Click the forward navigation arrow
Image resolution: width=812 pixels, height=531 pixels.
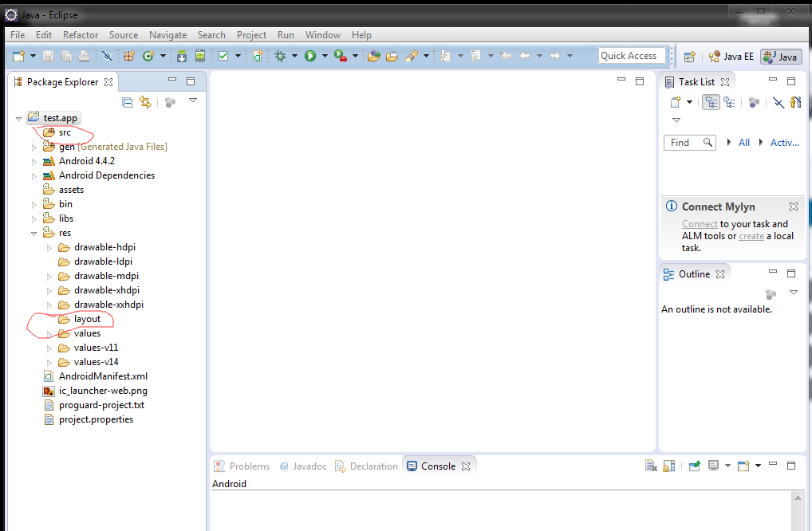click(x=554, y=56)
